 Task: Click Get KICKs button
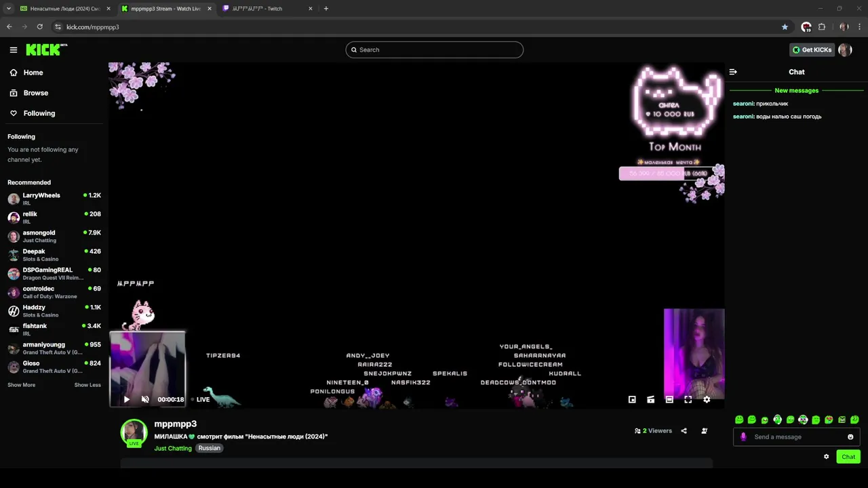point(812,49)
